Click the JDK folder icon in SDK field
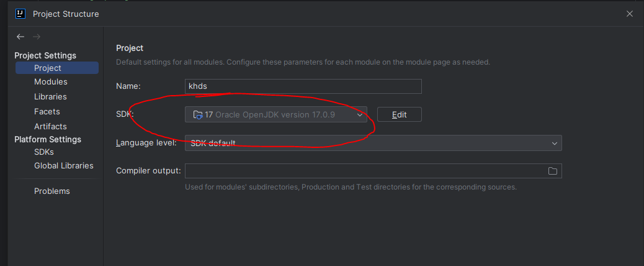 198,115
